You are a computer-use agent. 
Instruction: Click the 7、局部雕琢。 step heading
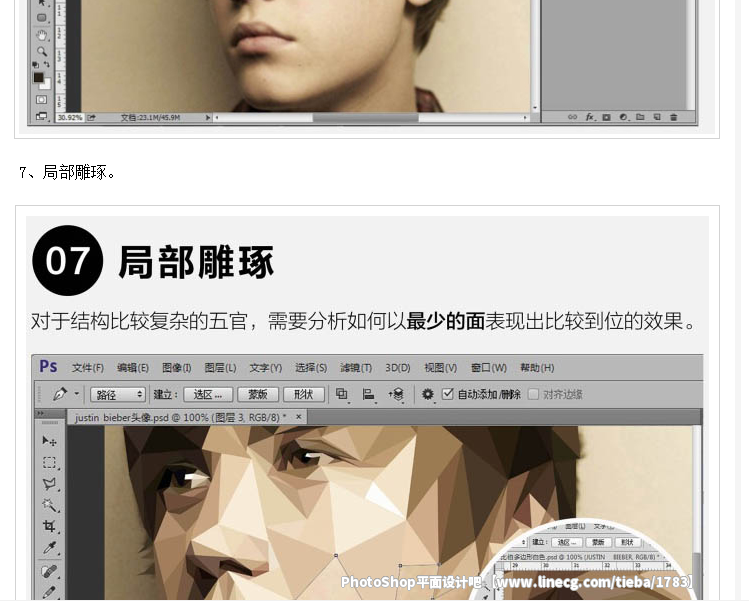click(67, 172)
